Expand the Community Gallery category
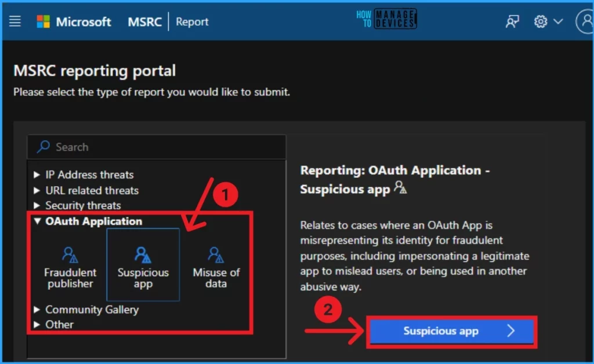This screenshot has height=364, width=594. pos(37,310)
